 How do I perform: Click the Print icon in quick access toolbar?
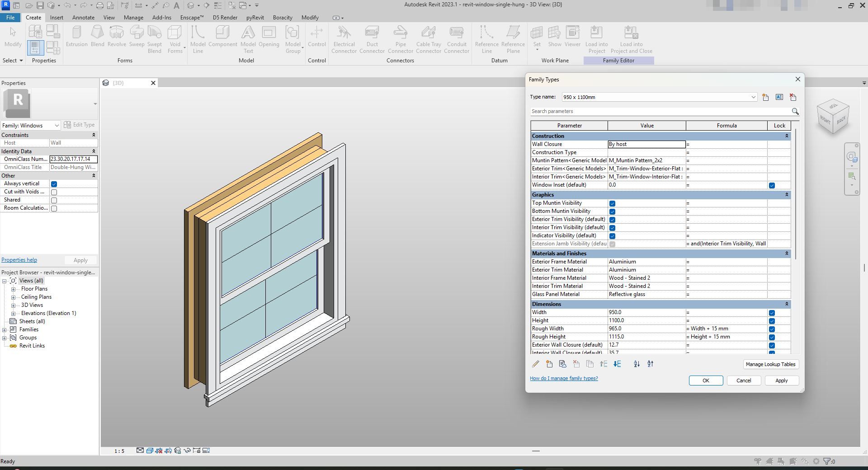coord(99,5)
